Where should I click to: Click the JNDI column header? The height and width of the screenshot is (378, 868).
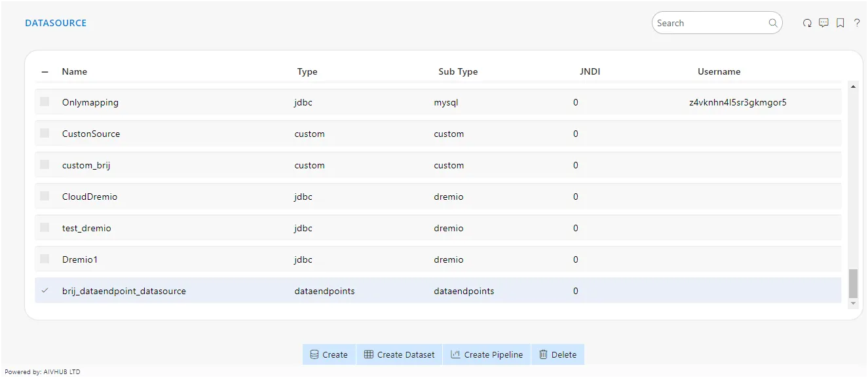tap(590, 71)
